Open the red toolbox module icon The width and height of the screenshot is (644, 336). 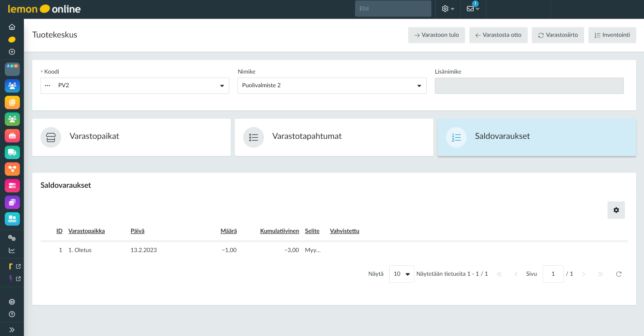pyautogui.click(x=12, y=136)
